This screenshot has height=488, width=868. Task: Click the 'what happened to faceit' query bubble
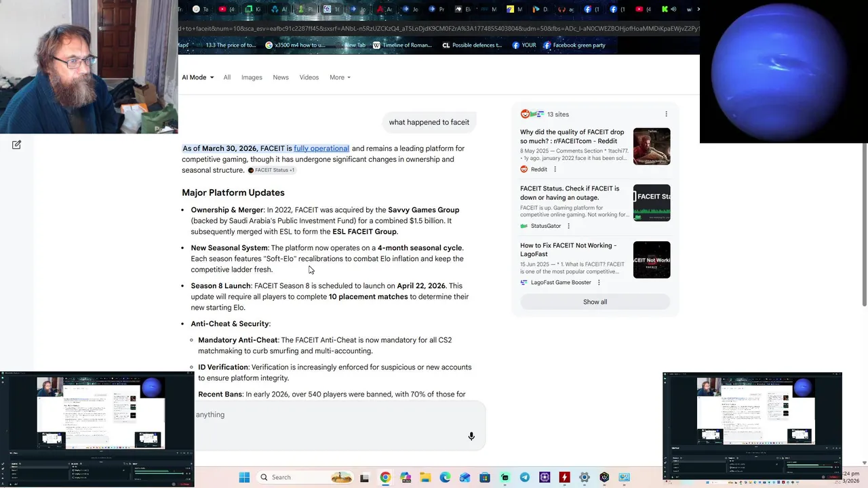429,123
